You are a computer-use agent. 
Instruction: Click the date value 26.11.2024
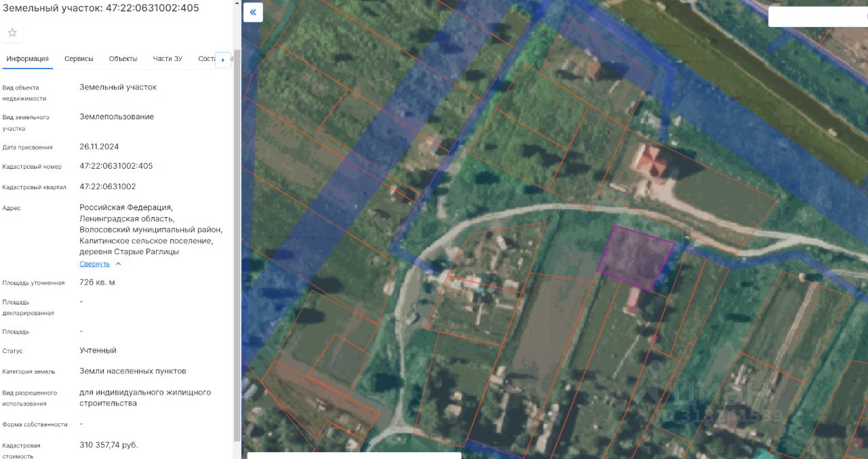pyautogui.click(x=99, y=146)
